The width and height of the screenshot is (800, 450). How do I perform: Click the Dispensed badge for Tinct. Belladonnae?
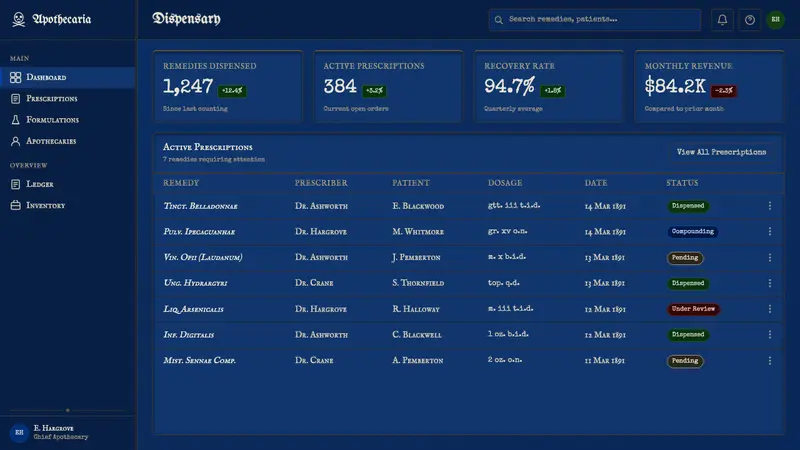click(x=688, y=206)
